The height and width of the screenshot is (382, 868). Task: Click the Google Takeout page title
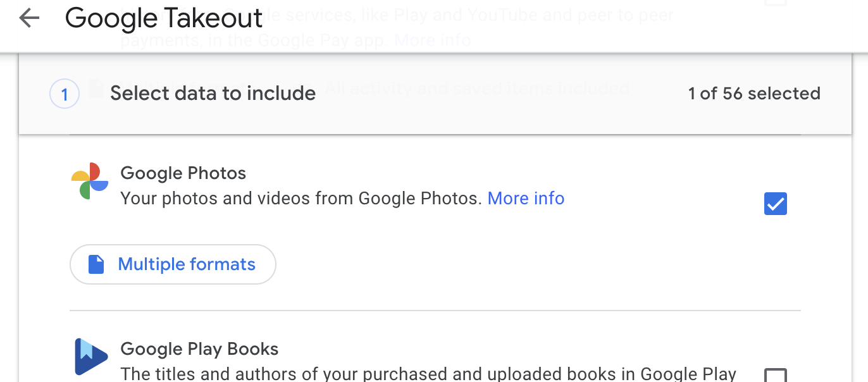(x=164, y=18)
